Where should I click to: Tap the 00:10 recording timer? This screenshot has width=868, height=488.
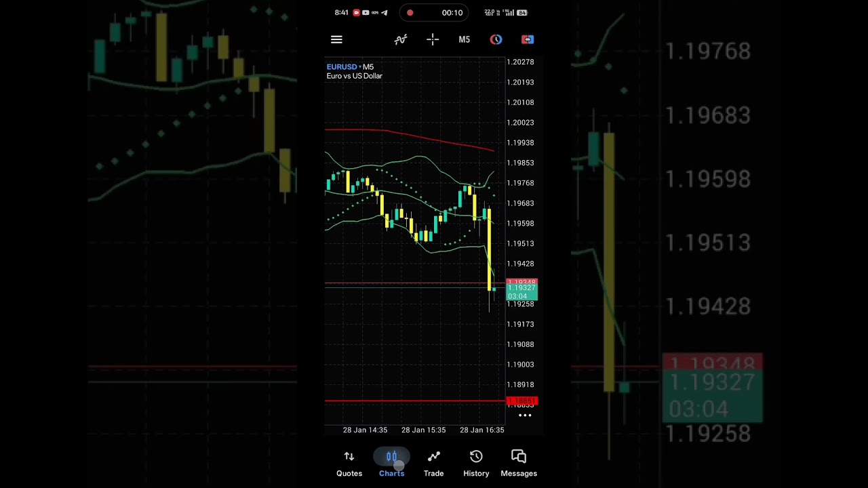(452, 12)
